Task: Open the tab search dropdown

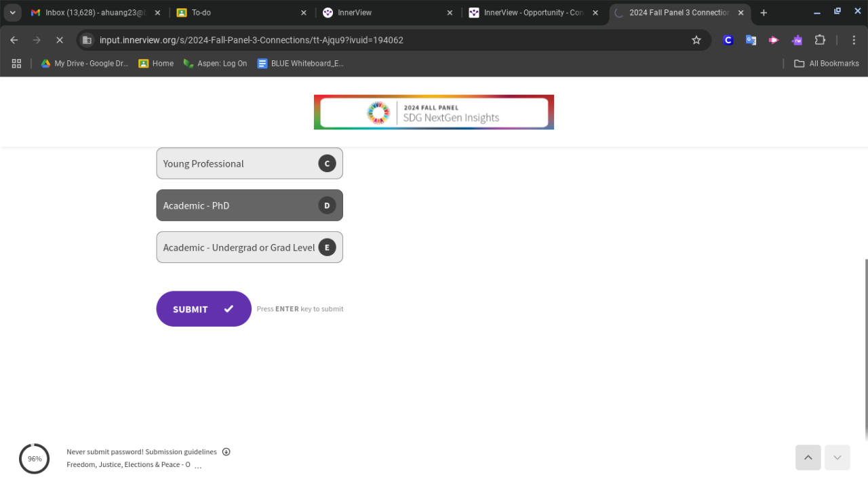Action: 12,13
